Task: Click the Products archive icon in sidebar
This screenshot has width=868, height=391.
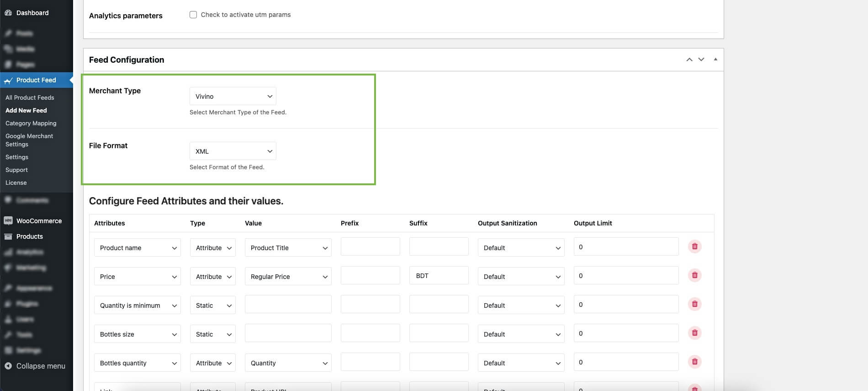Action: pos(8,236)
